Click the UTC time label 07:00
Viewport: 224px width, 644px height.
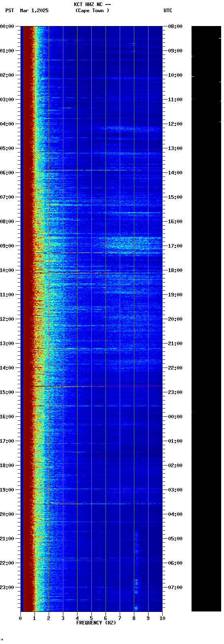coord(175,587)
